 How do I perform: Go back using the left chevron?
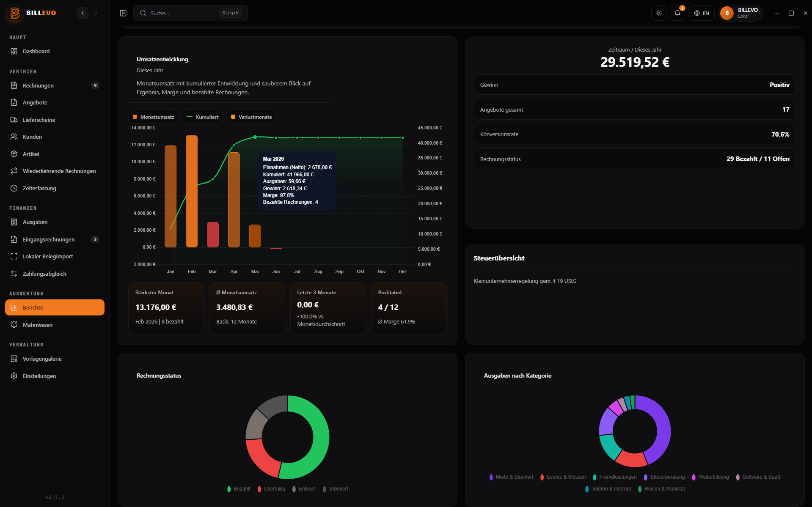tap(83, 13)
